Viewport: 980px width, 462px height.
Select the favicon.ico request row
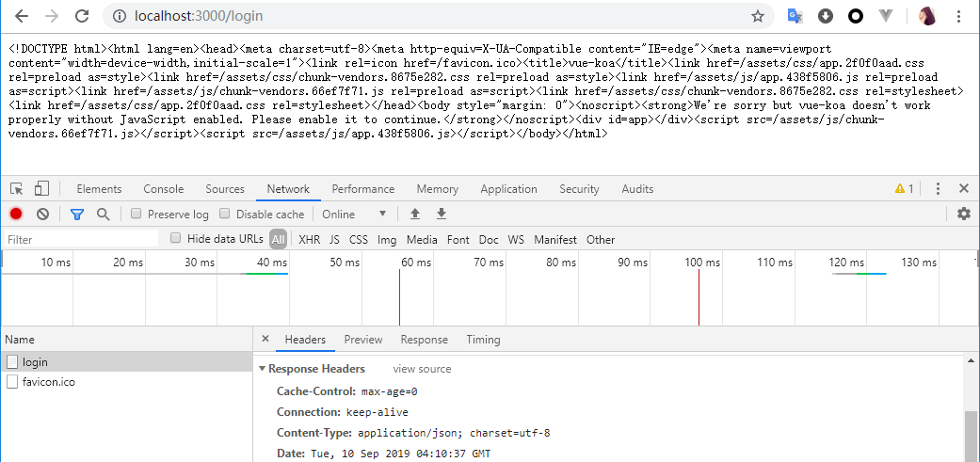pyautogui.click(x=126, y=381)
